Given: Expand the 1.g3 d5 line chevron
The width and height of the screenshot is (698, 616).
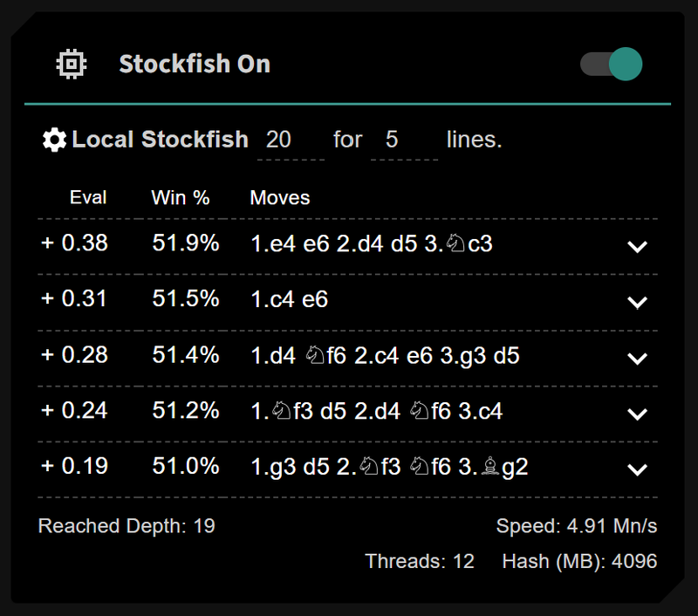Looking at the screenshot, I should [638, 469].
